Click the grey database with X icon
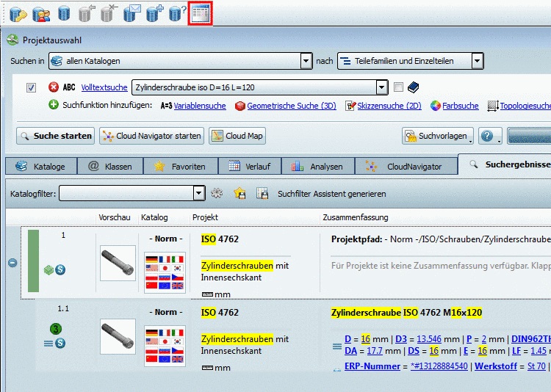 click(x=109, y=14)
